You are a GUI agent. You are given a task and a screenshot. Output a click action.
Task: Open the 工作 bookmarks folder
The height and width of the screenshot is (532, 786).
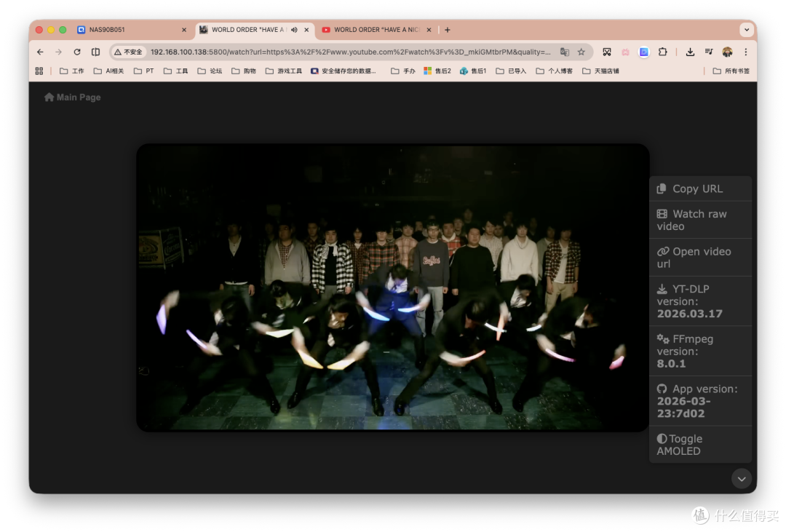71,71
